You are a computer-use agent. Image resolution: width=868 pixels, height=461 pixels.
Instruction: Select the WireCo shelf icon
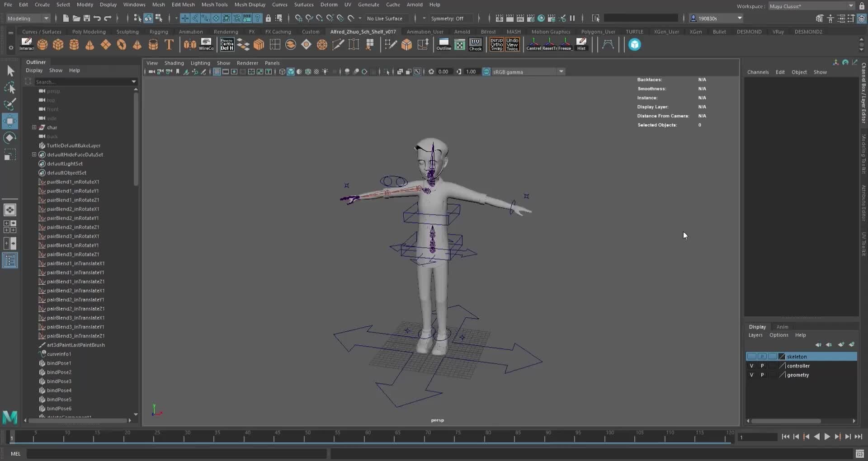pyautogui.click(x=206, y=44)
